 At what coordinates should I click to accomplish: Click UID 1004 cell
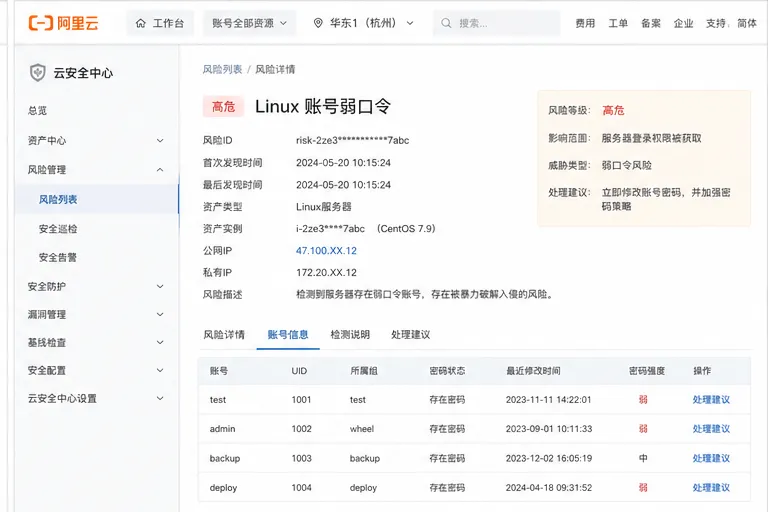pos(301,488)
